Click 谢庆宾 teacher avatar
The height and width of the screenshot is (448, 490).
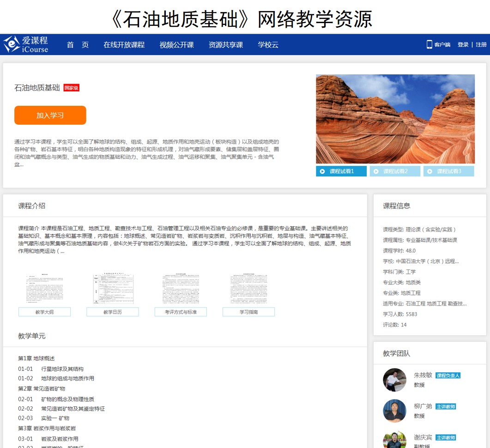[x=394, y=440]
